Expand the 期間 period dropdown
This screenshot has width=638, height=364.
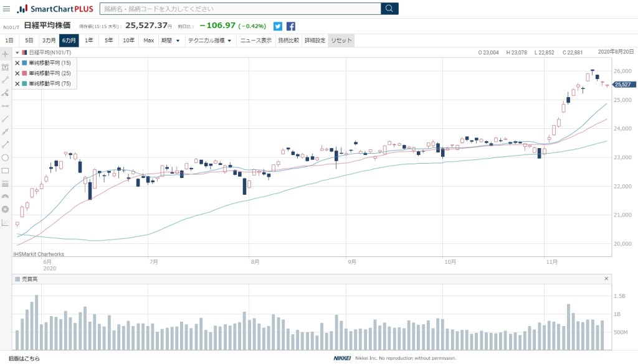click(x=170, y=40)
